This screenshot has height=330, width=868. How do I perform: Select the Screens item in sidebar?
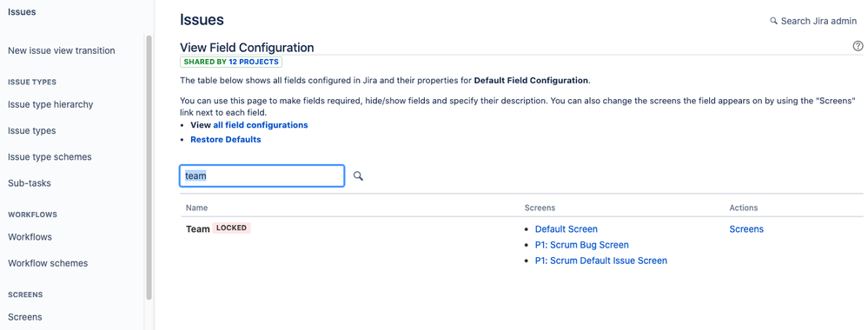[25, 317]
